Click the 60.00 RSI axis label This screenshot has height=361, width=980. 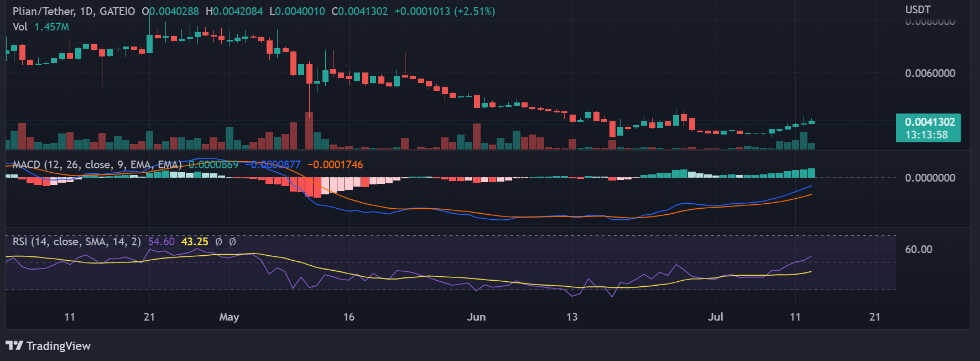coord(919,249)
